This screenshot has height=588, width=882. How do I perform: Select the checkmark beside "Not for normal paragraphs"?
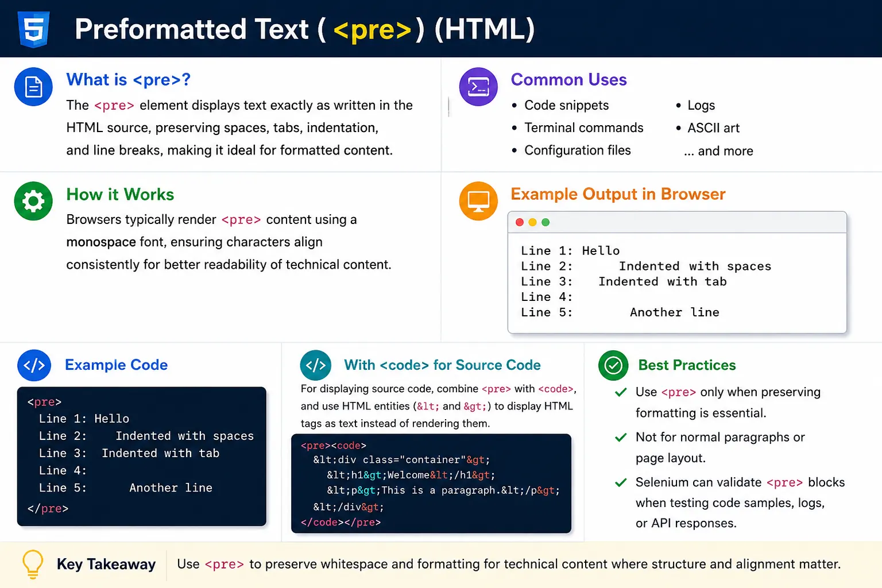coord(621,438)
